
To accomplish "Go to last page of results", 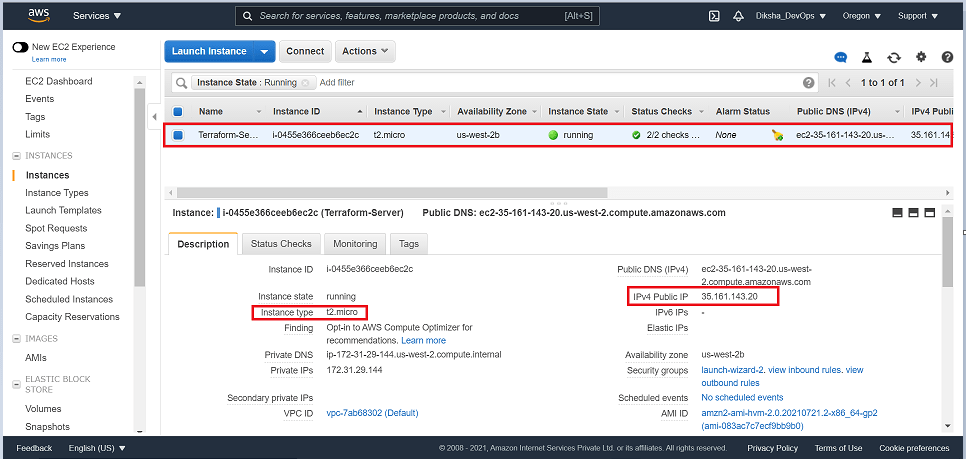I will [x=934, y=83].
